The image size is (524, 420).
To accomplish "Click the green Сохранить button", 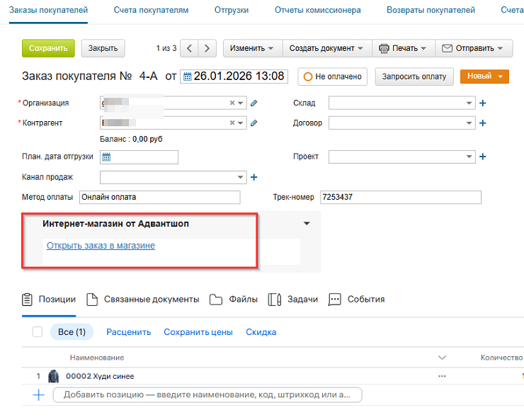I will [48, 48].
